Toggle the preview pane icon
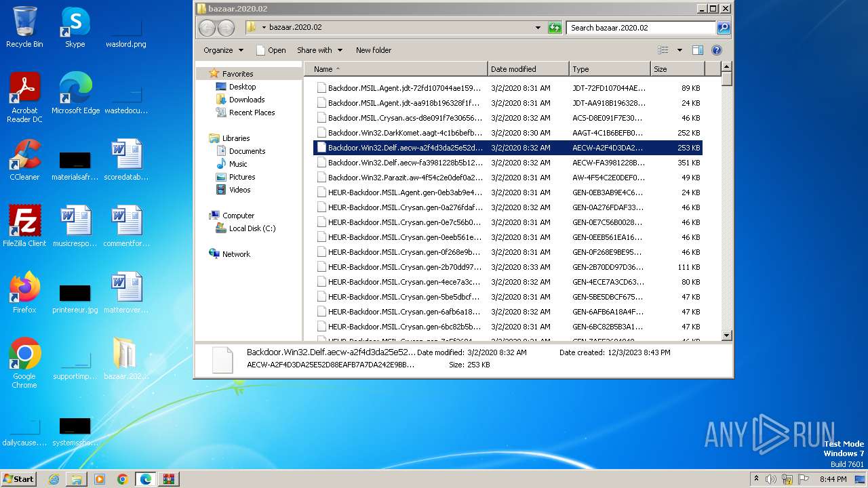This screenshot has height=488, width=868. [698, 50]
